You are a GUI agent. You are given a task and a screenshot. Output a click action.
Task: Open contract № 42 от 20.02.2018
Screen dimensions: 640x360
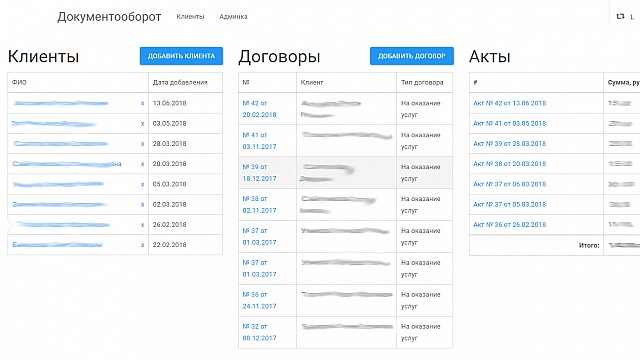(259, 109)
